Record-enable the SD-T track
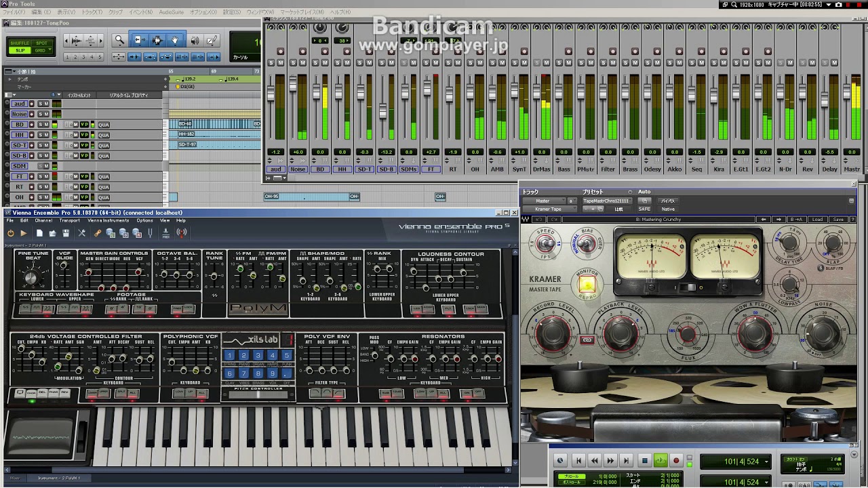868x488 pixels. point(31,145)
